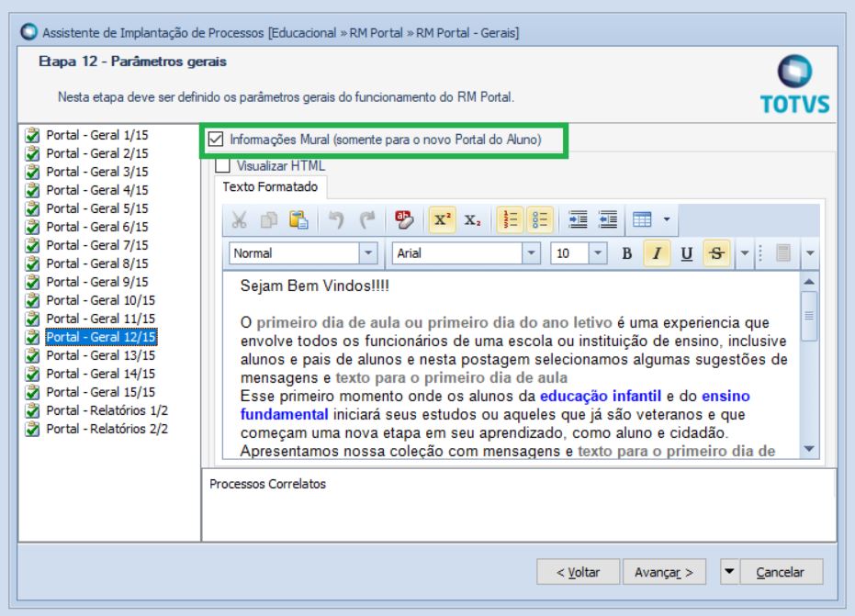Jump to Portal - Geral 15/15
Image resolution: width=855 pixels, height=616 pixels.
click(100, 392)
